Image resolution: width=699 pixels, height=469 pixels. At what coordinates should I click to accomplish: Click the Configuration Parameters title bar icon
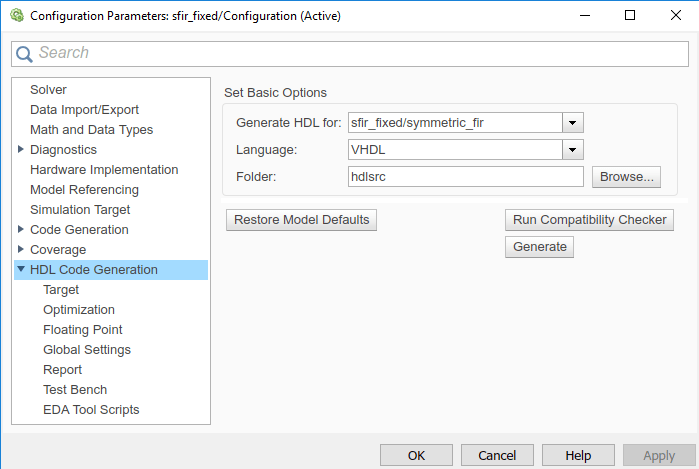[x=14, y=15]
